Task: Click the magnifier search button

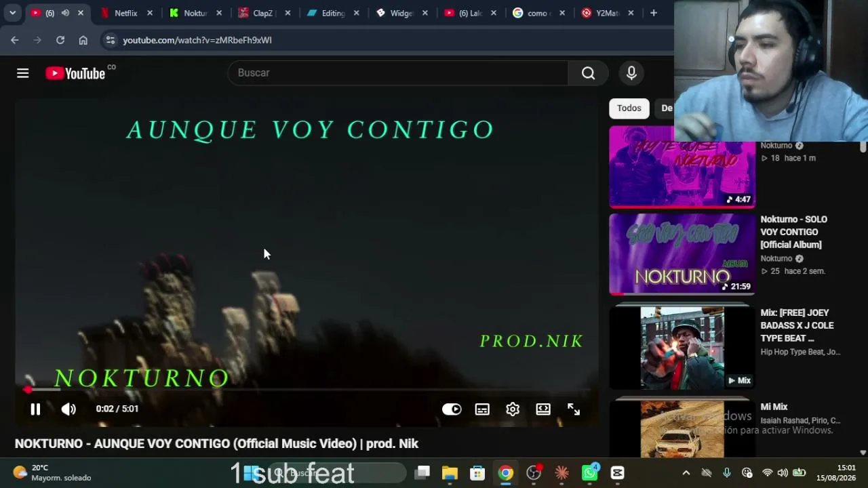Action: pyautogui.click(x=588, y=73)
